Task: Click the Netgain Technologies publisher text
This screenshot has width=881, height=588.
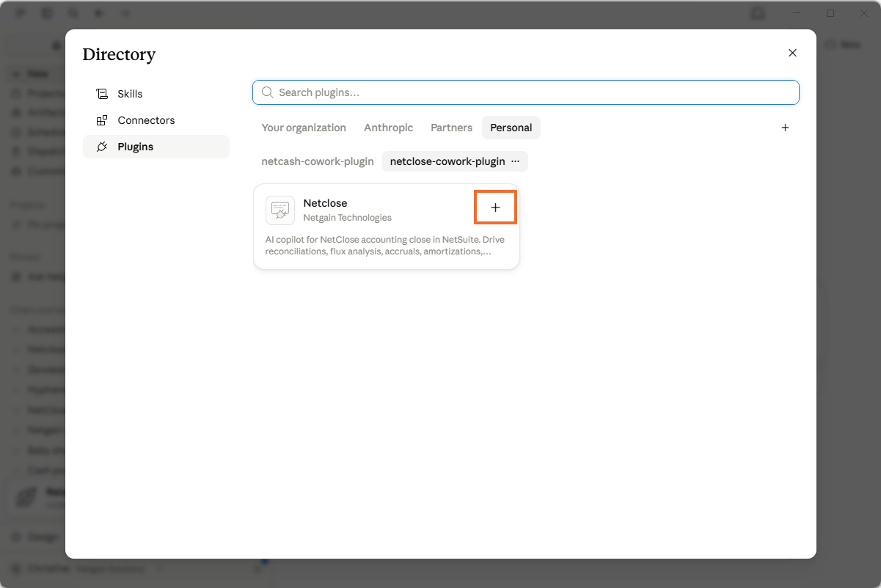Action: (x=348, y=218)
